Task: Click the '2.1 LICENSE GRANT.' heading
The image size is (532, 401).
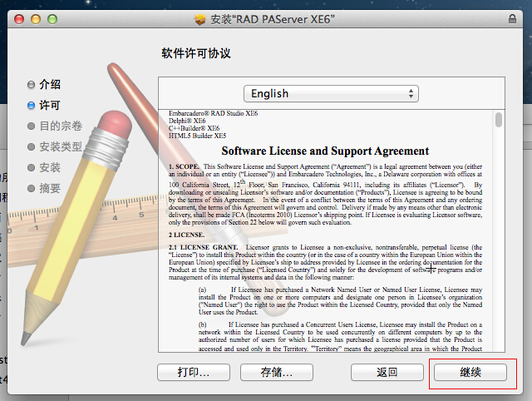Action: point(203,247)
